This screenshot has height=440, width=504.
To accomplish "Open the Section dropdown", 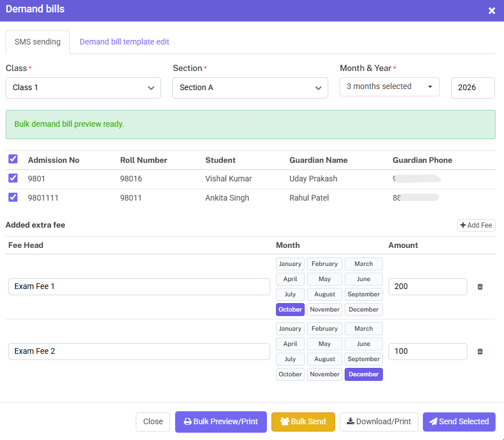I will (x=250, y=88).
